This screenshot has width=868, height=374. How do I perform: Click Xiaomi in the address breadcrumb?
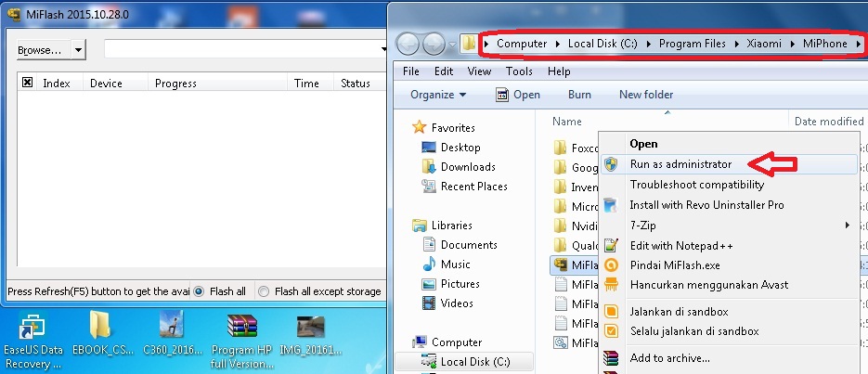pyautogui.click(x=764, y=43)
